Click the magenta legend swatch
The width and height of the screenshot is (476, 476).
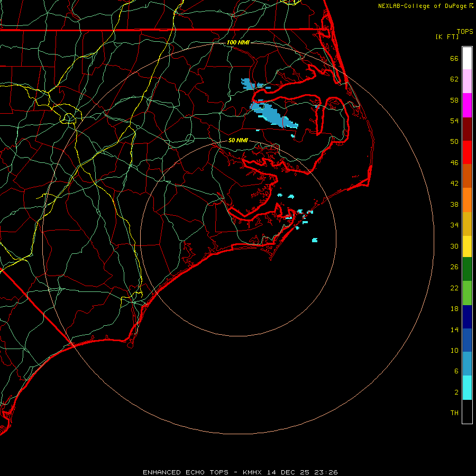point(467,105)
